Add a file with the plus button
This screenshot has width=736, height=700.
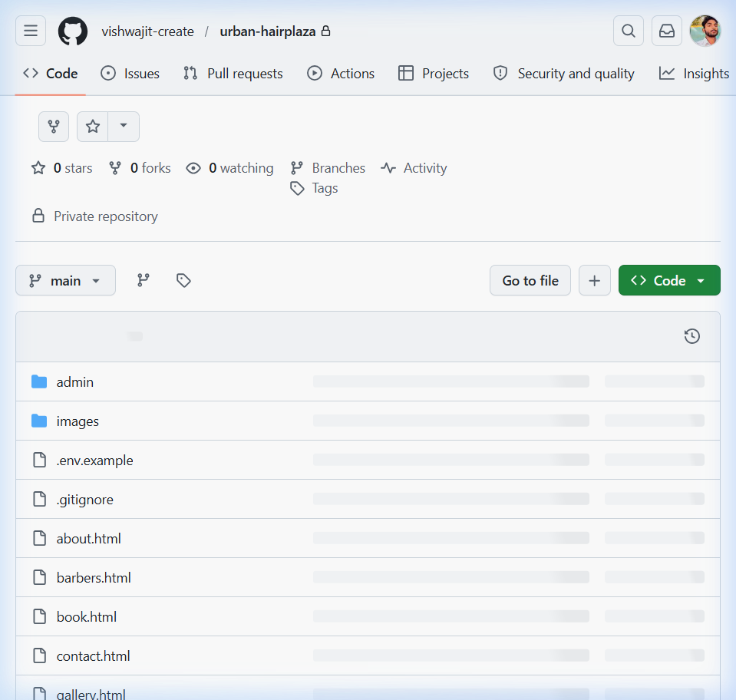click(x=594, y=280)
